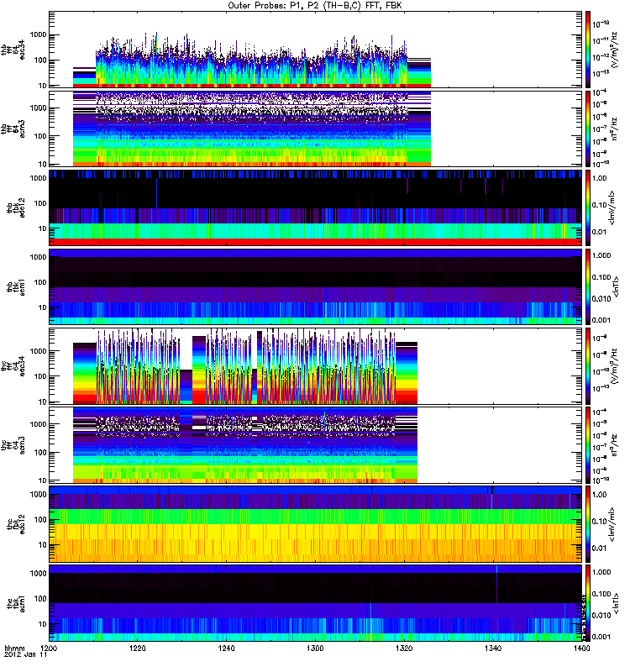Click the '100' y-axis tick of thc fbk scm1
630x672 pixels.
pyautogui.click(x=40, y=599)
